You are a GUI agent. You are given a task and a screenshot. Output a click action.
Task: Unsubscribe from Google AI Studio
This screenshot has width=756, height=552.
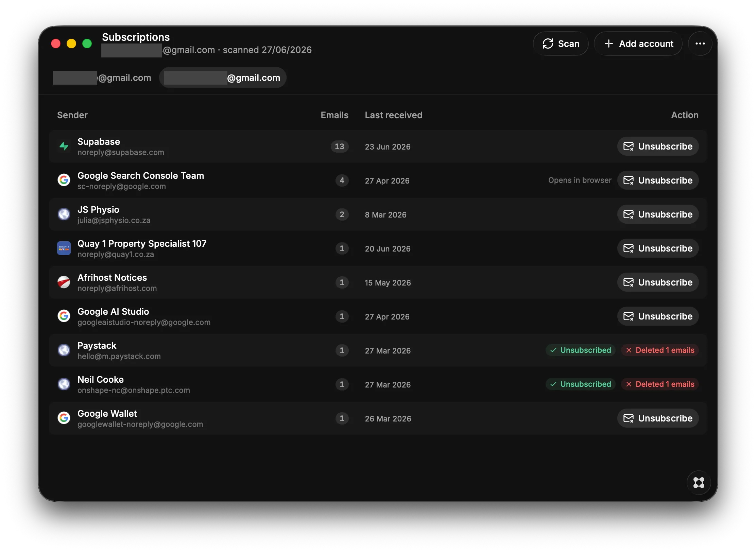click(x=658, y=316)
